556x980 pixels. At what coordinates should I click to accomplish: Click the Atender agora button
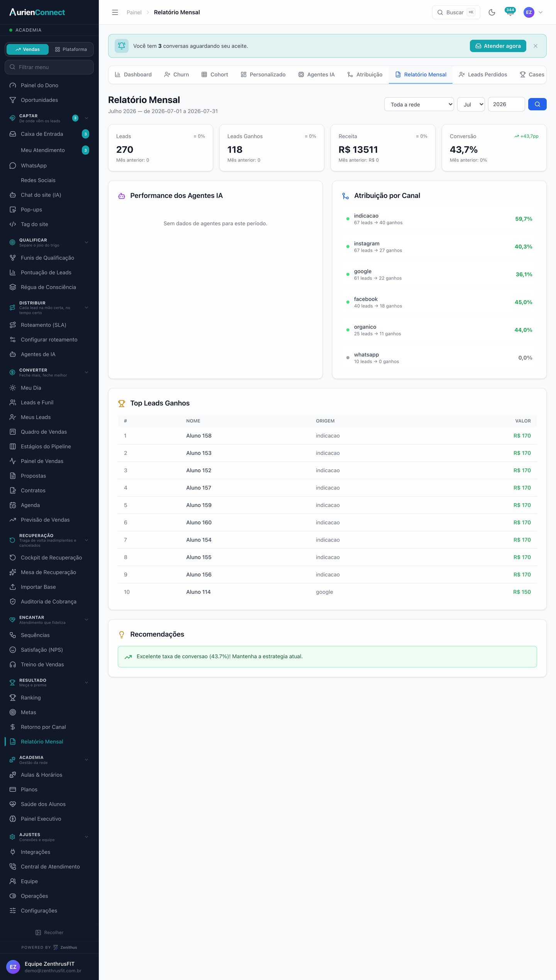coord(498,46)
